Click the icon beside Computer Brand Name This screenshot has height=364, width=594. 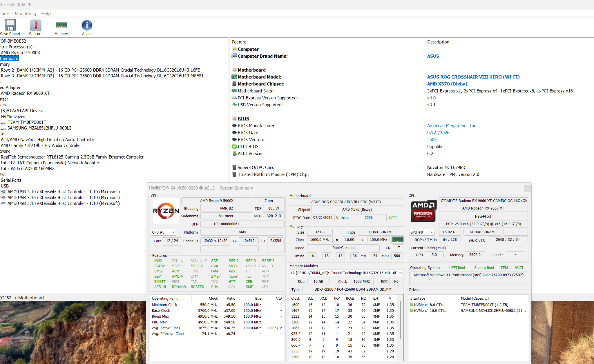point(234,56)
